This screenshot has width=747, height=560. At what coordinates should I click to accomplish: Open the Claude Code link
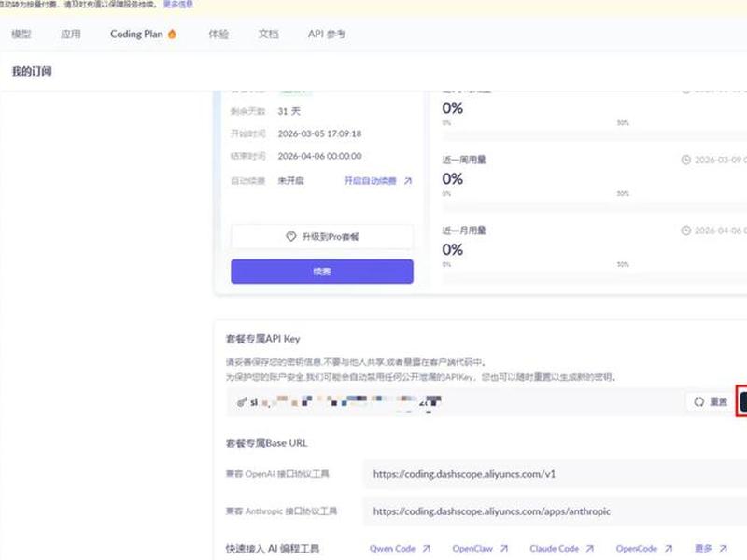[x=554, y=549]
